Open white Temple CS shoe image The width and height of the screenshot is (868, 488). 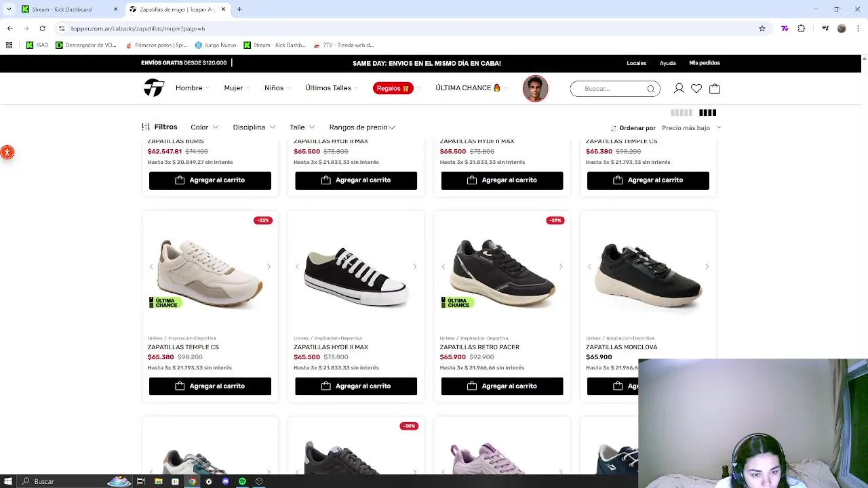click(210, 274)
